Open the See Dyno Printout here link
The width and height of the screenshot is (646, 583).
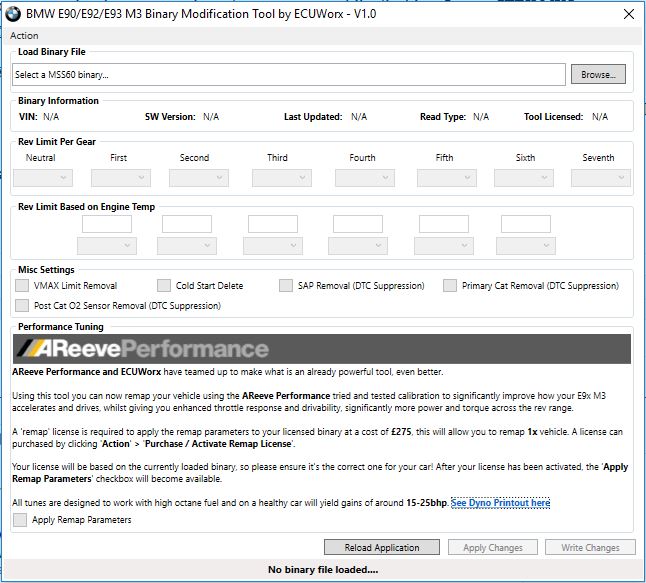(x=501, y=503)
